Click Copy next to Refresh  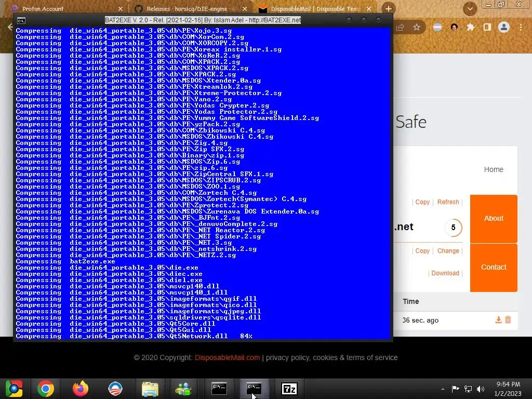(x=422, y=202)
